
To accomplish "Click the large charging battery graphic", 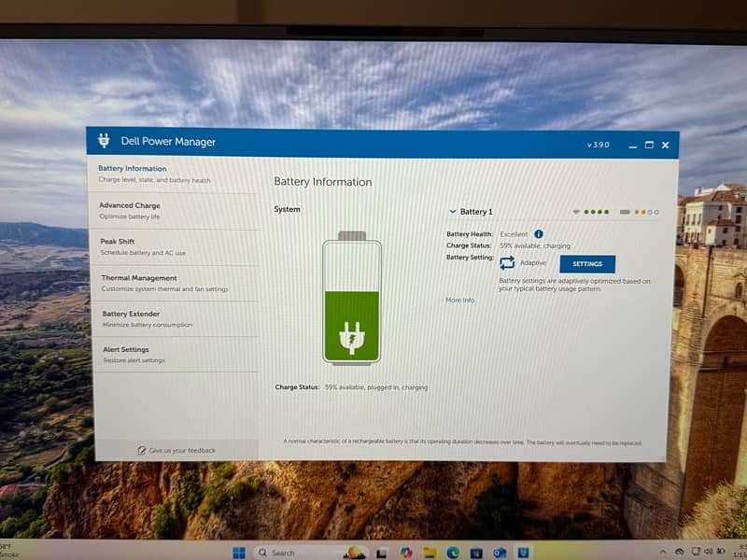I will (351, 299).
